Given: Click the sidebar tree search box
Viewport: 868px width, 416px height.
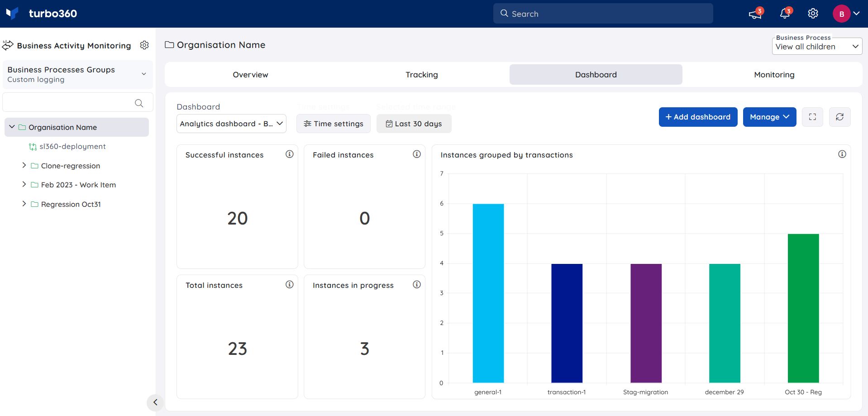Looking at the screenshot, I should click(x=77, y=103).
